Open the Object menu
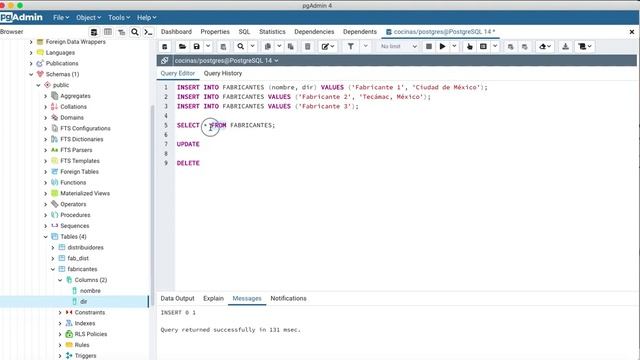This screenshot has width=640, height=360. (x=88, y=18)
